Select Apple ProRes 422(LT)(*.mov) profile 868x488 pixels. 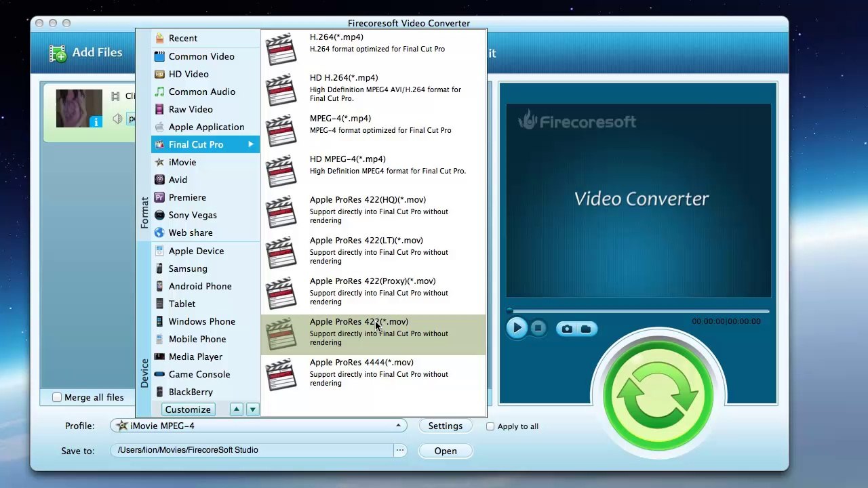(x=373, y=252)
